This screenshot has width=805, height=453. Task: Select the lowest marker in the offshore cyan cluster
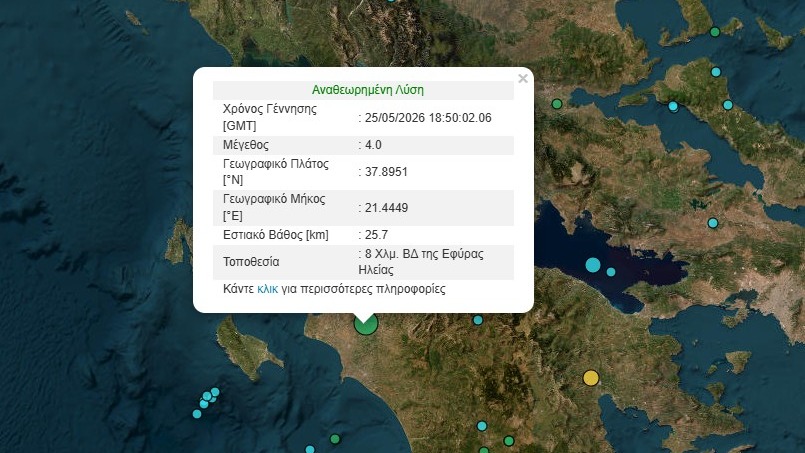pos(197,413)
